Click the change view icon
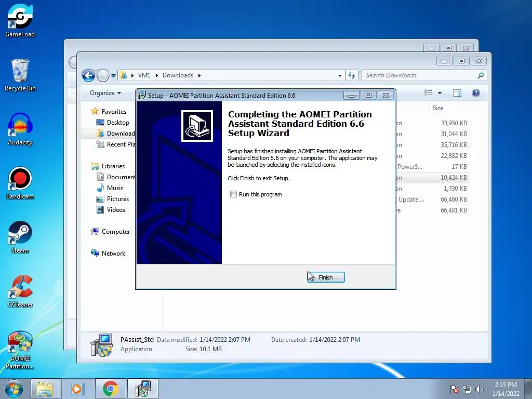532x399 pixels. pos(429,93)
